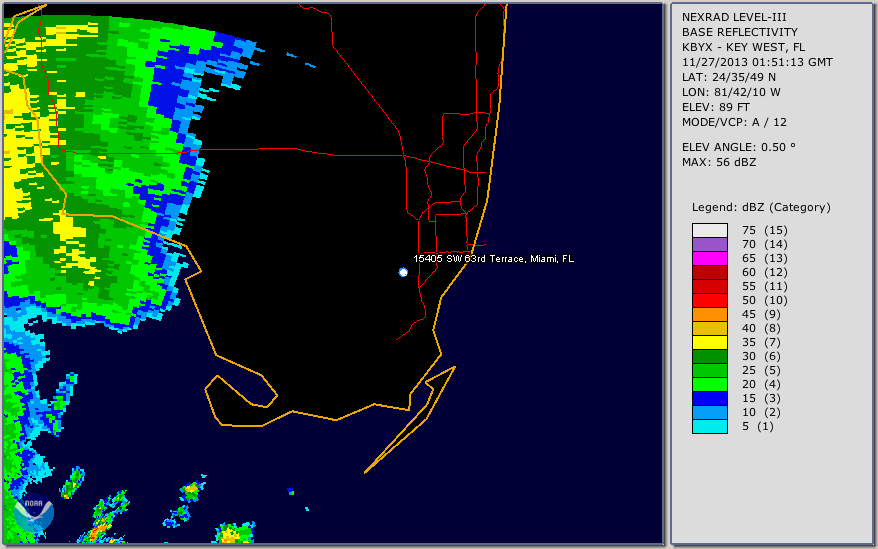Click the timestamp '11/27/2013 01:51:13 GMT'

(757, 62)
